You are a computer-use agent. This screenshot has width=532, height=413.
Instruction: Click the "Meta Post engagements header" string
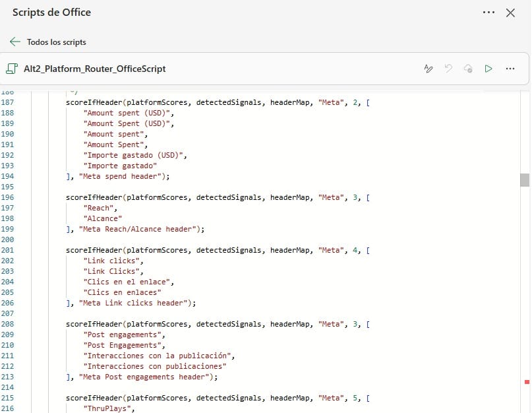(144, 377)
